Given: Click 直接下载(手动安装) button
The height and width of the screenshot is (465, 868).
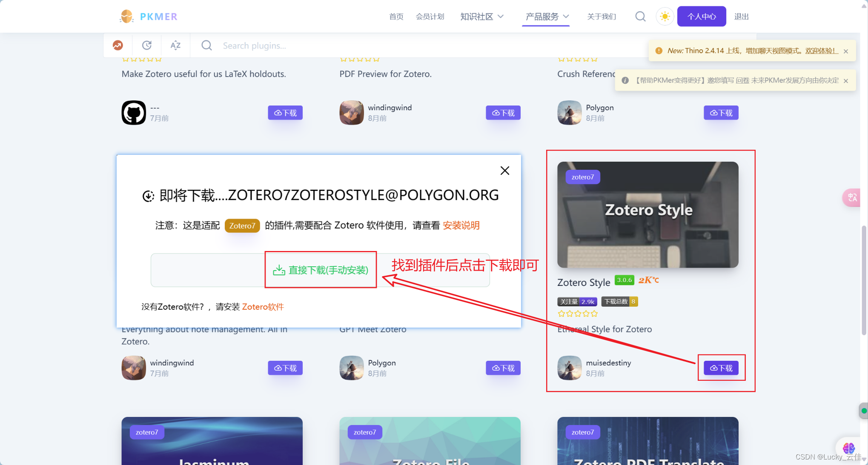Looking at the screenshot, I should pyautogui.click(x=321, y=270).
